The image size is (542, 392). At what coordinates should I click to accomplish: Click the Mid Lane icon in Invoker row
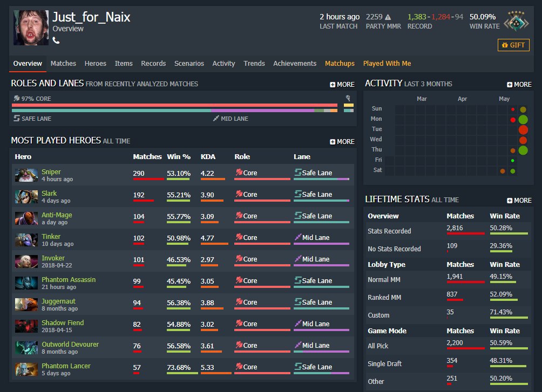[298, 258]
